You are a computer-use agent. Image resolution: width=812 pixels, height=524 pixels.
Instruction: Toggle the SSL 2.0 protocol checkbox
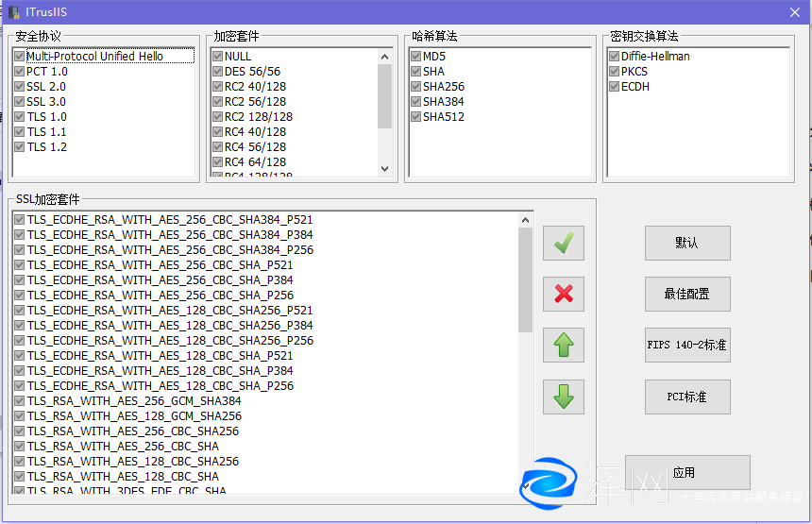[20, 87]
